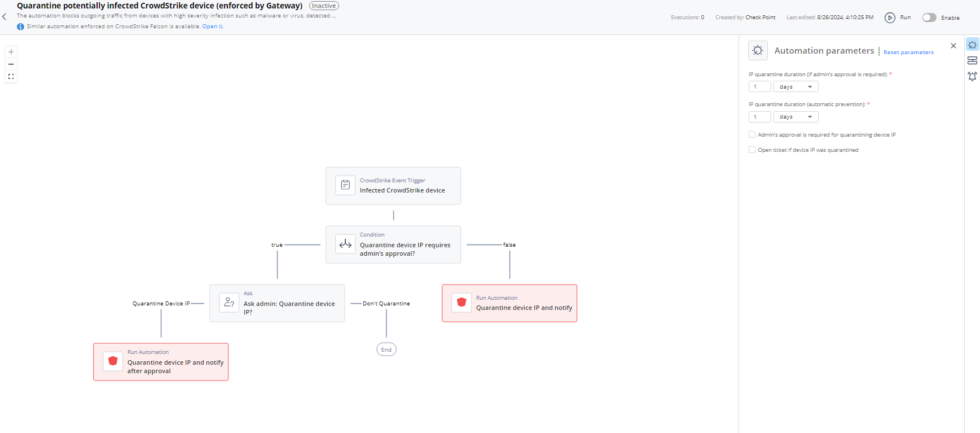Select the Infected CrowdStrike device node
This screenshot has height=433, width=980.
point(393,186)
